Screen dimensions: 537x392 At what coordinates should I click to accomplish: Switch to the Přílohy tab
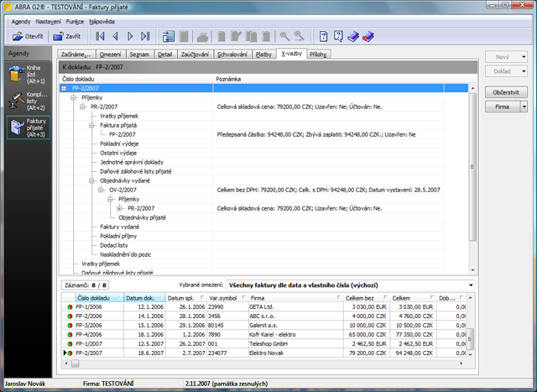[318, 54]
